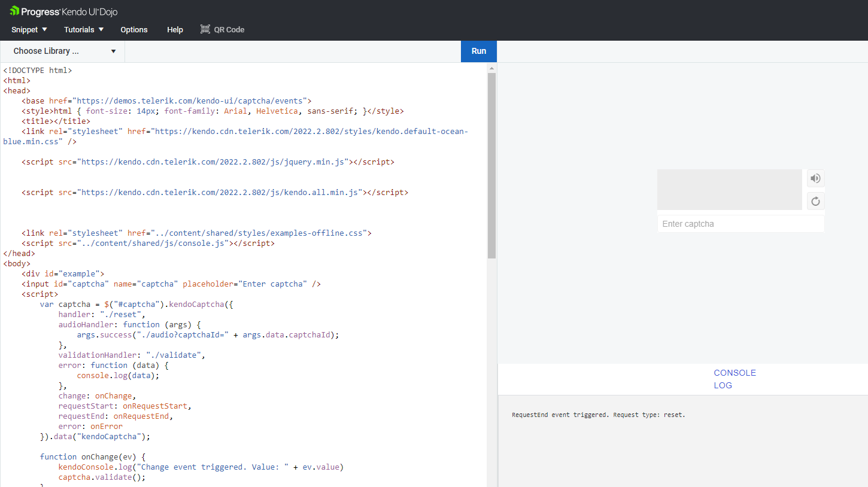This screenshot has width=868, height=487.
Task: Click the captcha refresh icon
Action: click(815, 201)
